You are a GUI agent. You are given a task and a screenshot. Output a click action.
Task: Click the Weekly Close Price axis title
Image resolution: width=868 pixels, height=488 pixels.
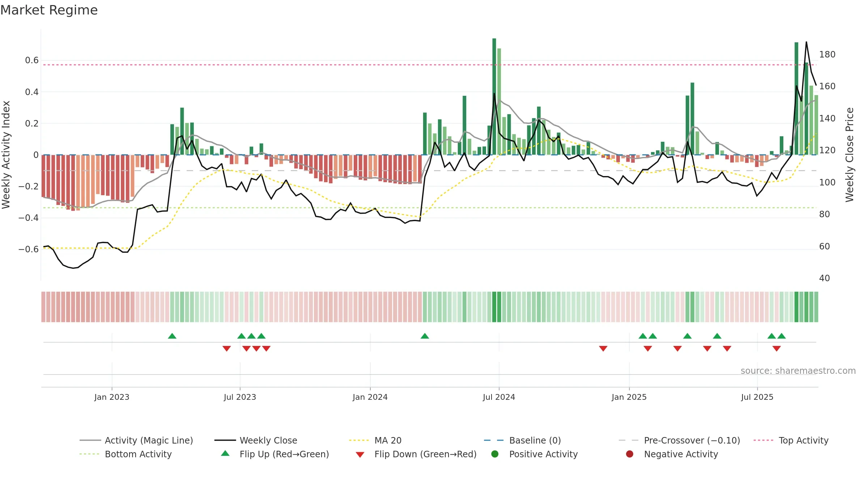[x=850, y=155]
